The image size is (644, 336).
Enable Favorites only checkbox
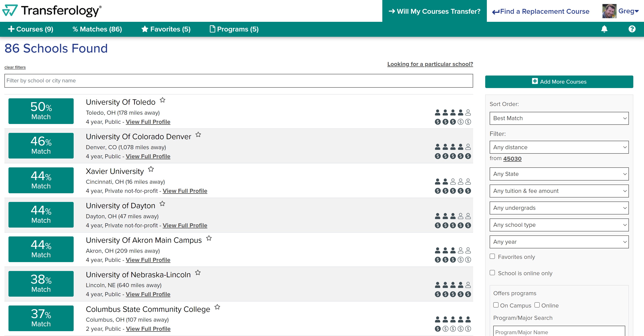click(x=492, y=256)
